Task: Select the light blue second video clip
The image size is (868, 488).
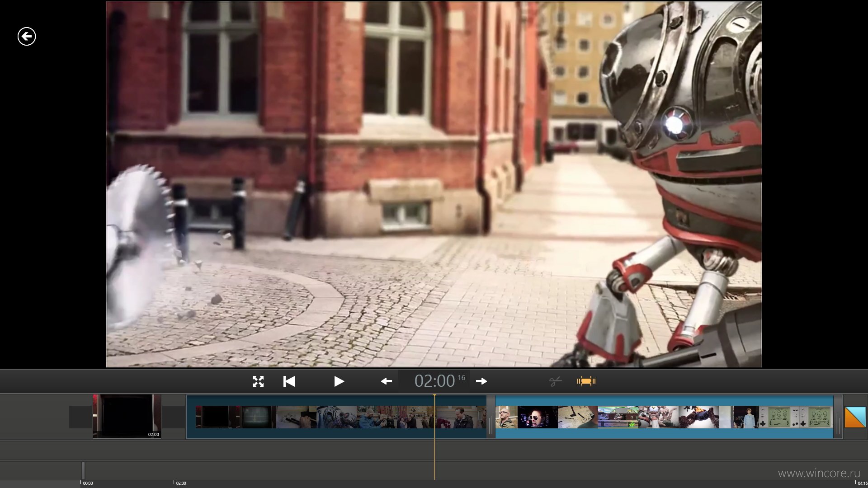Action: tap(664, 417)
